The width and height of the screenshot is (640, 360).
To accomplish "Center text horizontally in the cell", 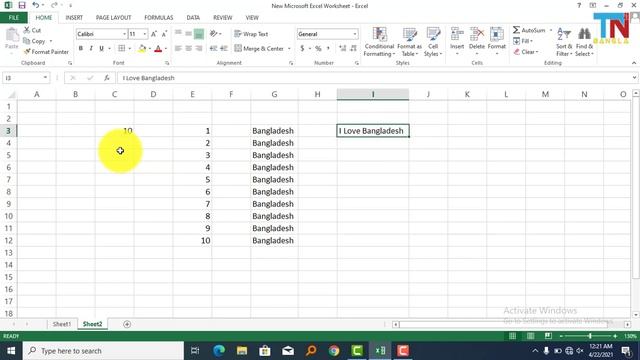I will (x=189, y=48).
